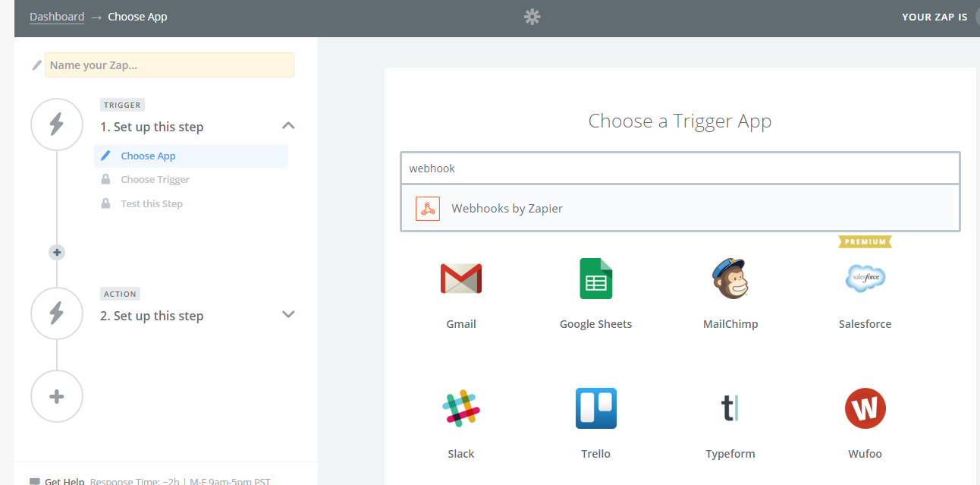Click the trigger app search box
This screenshot has height=485, width=980.
click(x=680, y=168)
